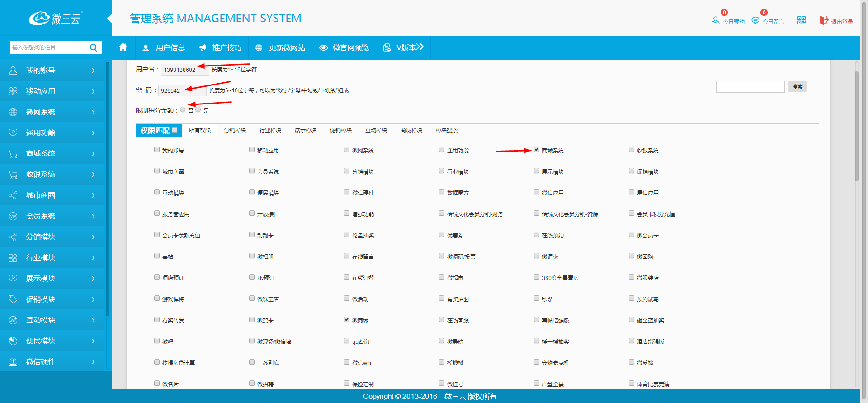Click the 搜索 button
This screenshot has width=868, height=403.
797,87
